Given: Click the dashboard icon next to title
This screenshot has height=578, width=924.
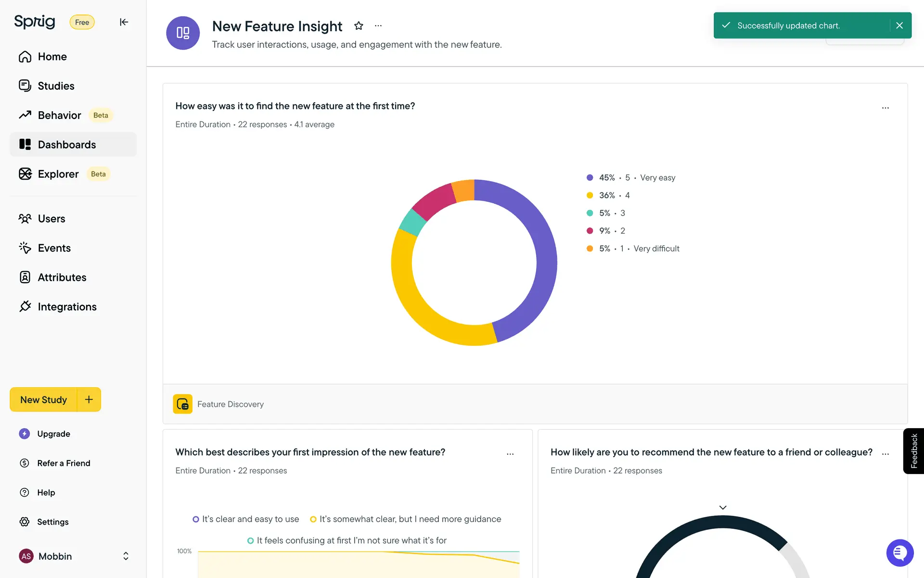Looking at the screenshot, I should [183, 33].
